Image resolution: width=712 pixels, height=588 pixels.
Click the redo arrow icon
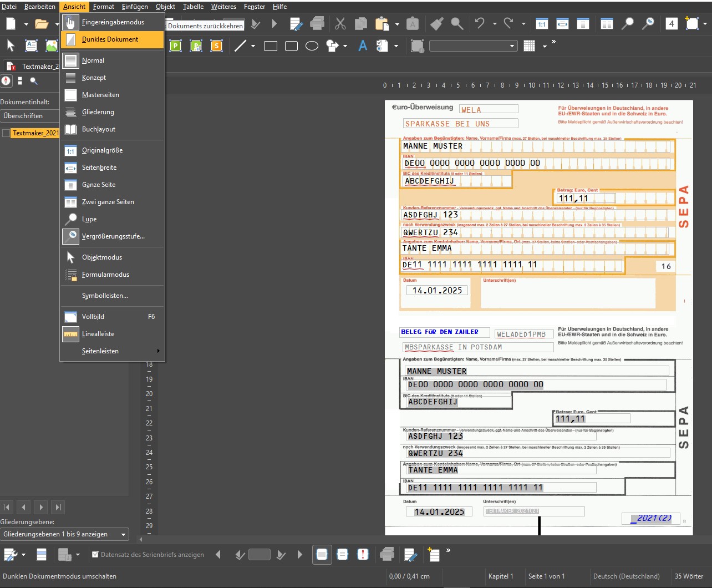[x=508, y=24]
